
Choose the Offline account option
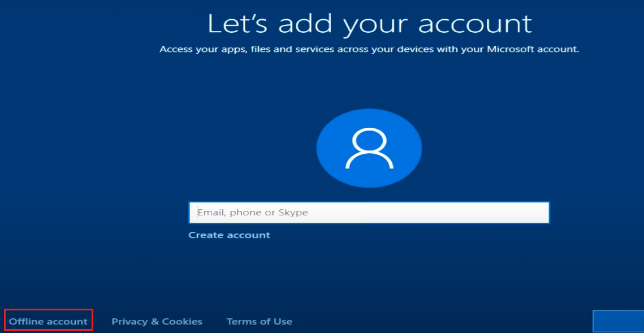coord(49,322)
